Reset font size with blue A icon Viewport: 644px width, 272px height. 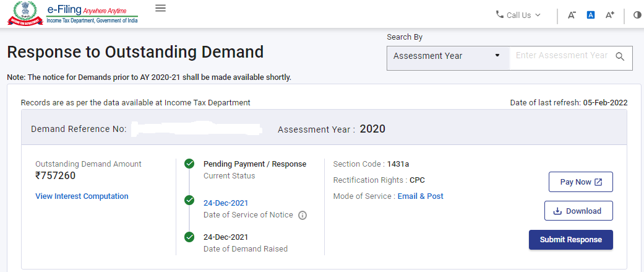[x=591, y=15]
